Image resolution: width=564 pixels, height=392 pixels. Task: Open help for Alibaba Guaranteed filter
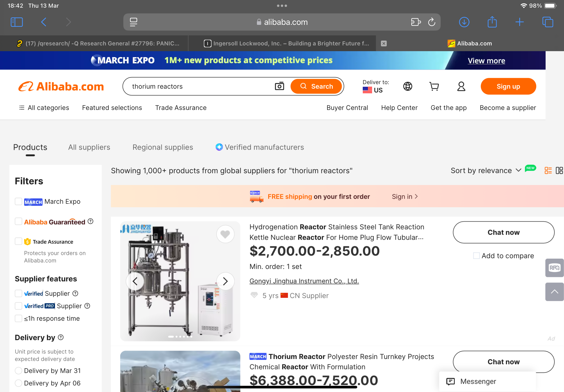tap(91, 221)
